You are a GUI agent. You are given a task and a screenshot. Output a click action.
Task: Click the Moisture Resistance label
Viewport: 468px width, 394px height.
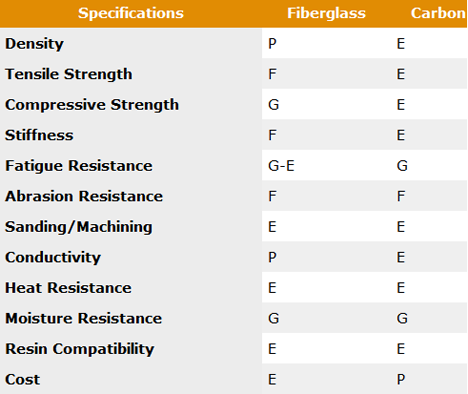point(84,318)
